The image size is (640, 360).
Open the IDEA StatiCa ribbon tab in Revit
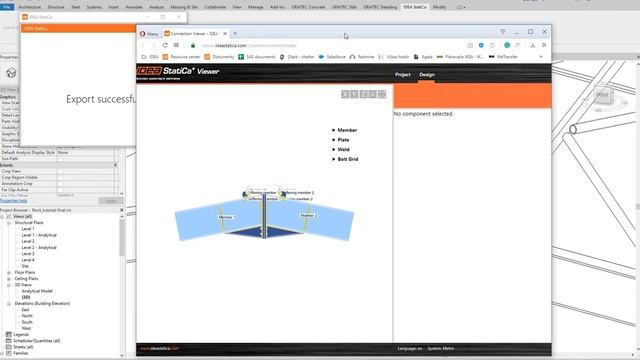[415, 7]
